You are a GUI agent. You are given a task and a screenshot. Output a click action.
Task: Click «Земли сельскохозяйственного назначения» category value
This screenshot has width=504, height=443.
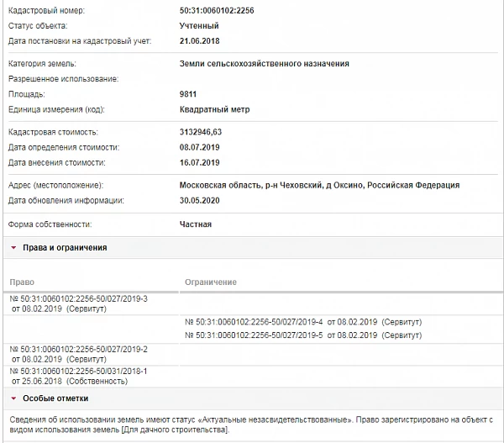tap(264, 63)
